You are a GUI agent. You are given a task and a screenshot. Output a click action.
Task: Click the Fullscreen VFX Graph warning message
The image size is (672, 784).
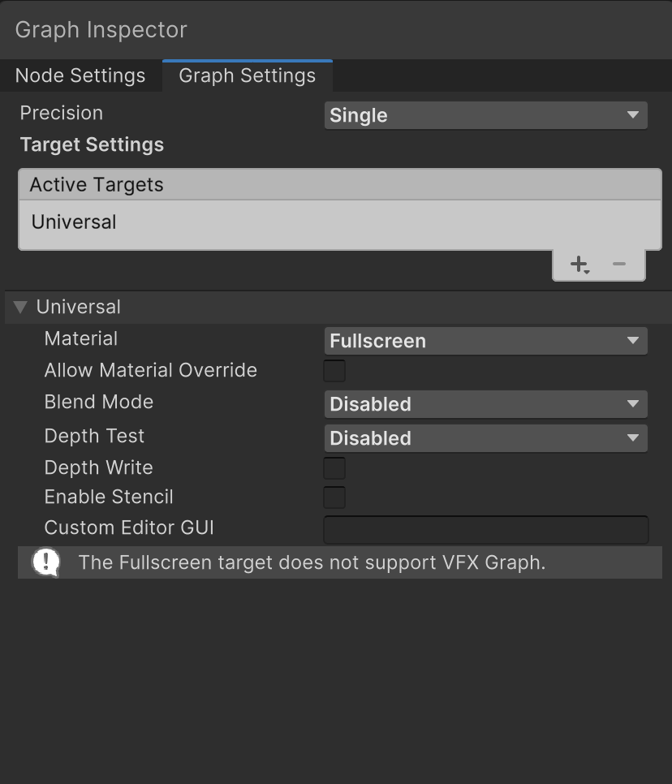(312, 562)
